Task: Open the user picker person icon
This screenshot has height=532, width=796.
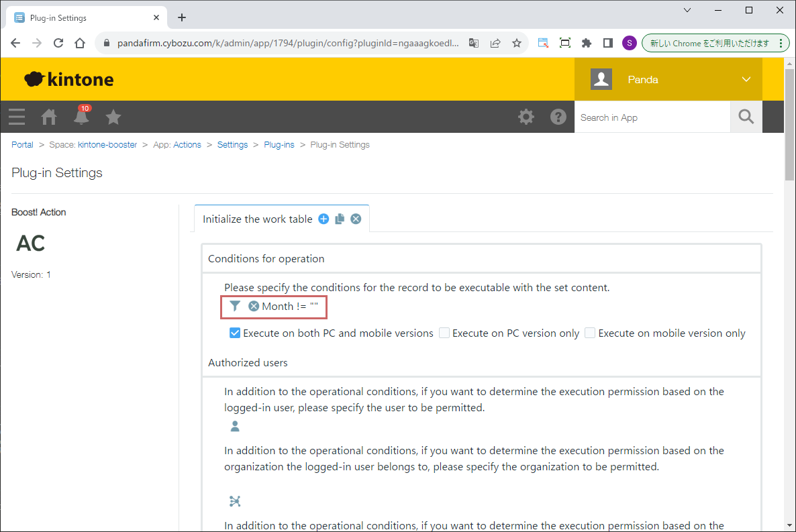Action: pos(235,426)
